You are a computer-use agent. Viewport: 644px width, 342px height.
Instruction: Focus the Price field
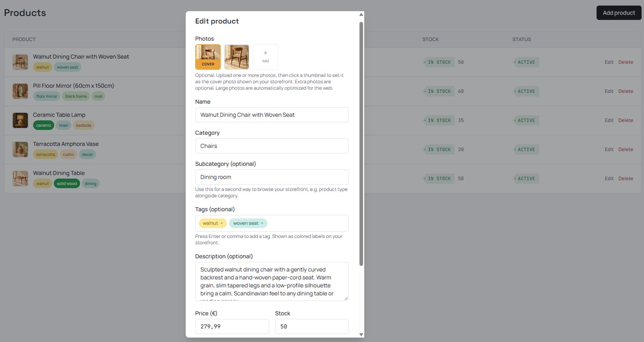[232, 326]
